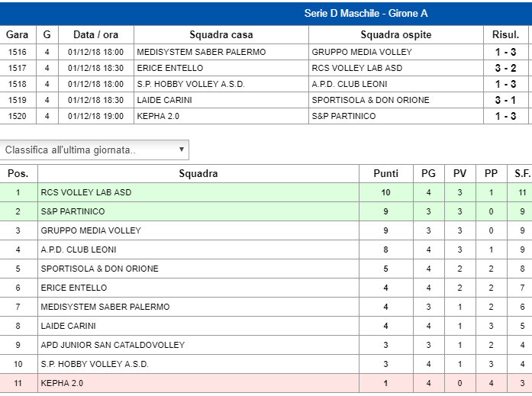Click the dropdown arrow next to Classifica
Screen dimensions: 532x396
coord(182,150)
